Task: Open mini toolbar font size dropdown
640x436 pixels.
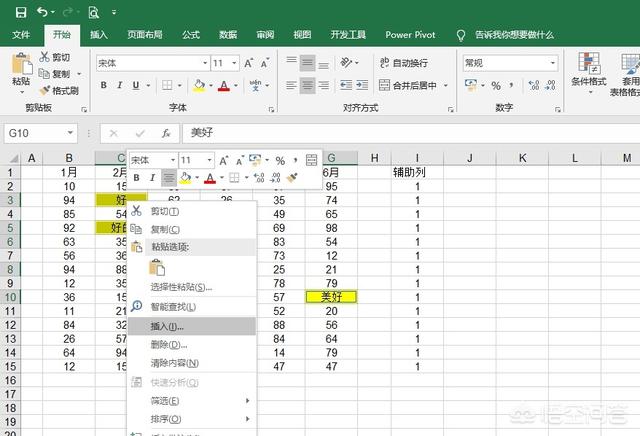Action: click(x=209, y=160)
